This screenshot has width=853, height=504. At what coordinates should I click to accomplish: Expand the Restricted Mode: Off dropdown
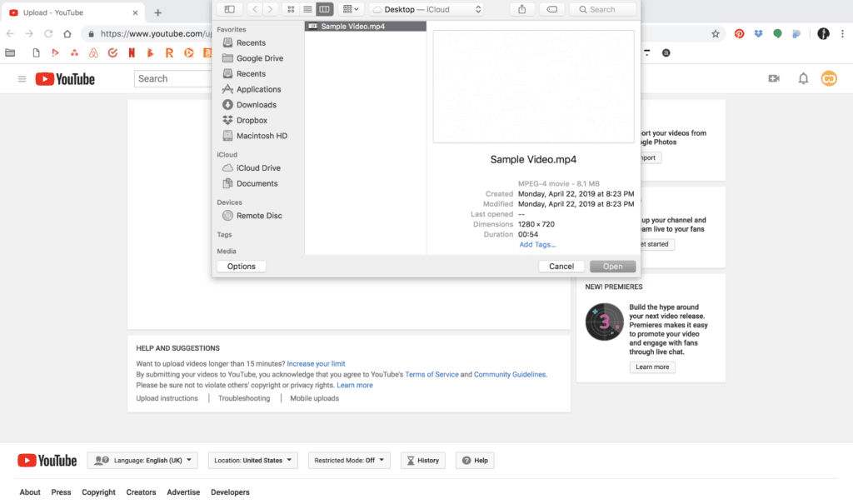pos(348,460)
